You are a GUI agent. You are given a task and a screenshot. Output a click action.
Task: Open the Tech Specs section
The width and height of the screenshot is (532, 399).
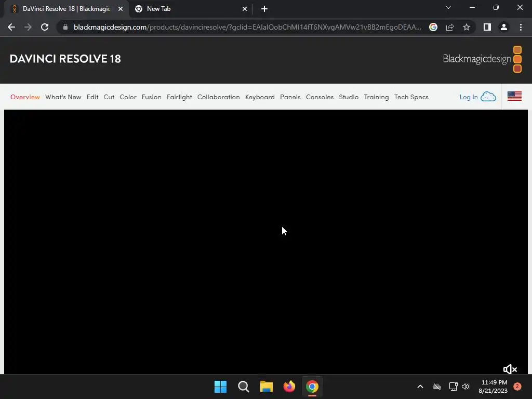click(411, 97)
